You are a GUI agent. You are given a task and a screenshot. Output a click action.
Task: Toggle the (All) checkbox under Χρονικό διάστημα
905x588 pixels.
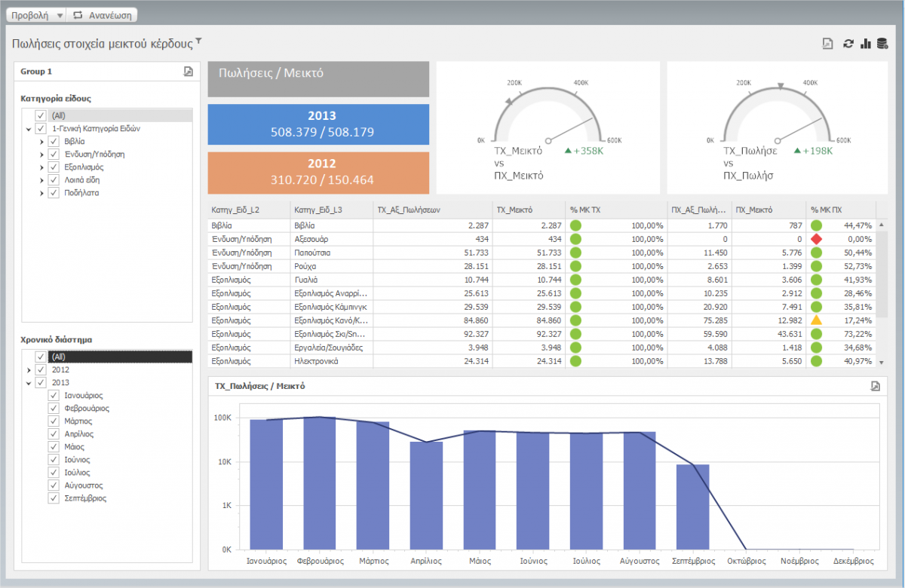click(40, 357)
